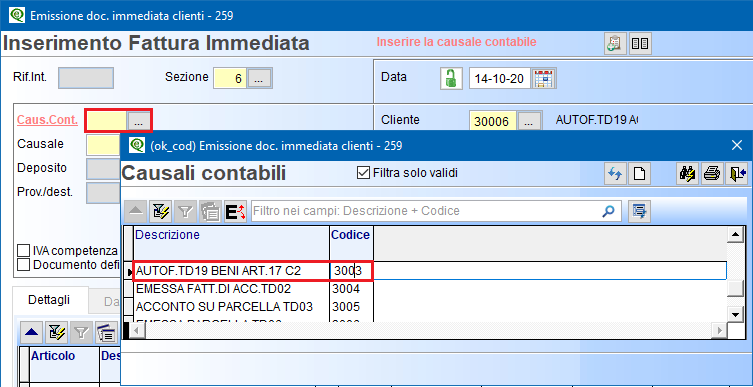753x387 pixels.
Task: Close the Causali contabili popup window
Action: (x=737, y=145)
